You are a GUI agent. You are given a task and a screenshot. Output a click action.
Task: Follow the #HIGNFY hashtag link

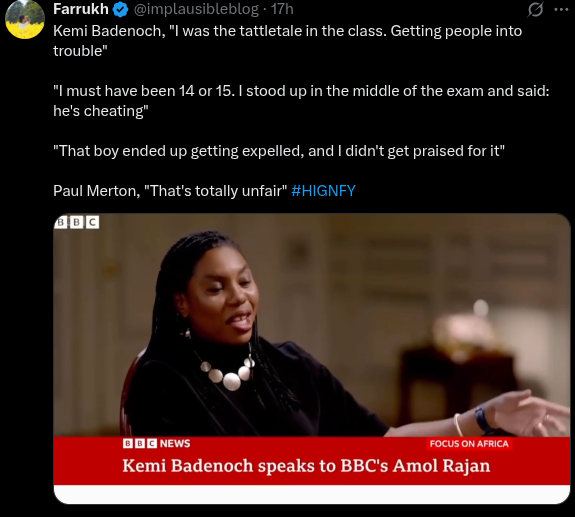click(323, 191)
